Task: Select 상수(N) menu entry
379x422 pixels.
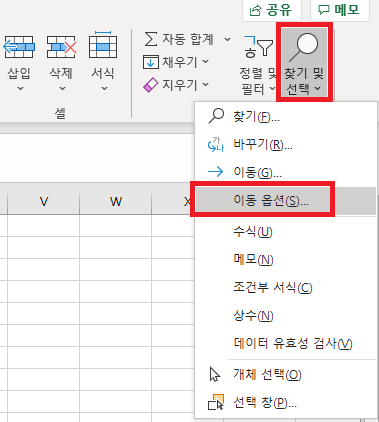Action: pyautogui.click(x=286, y=315)
